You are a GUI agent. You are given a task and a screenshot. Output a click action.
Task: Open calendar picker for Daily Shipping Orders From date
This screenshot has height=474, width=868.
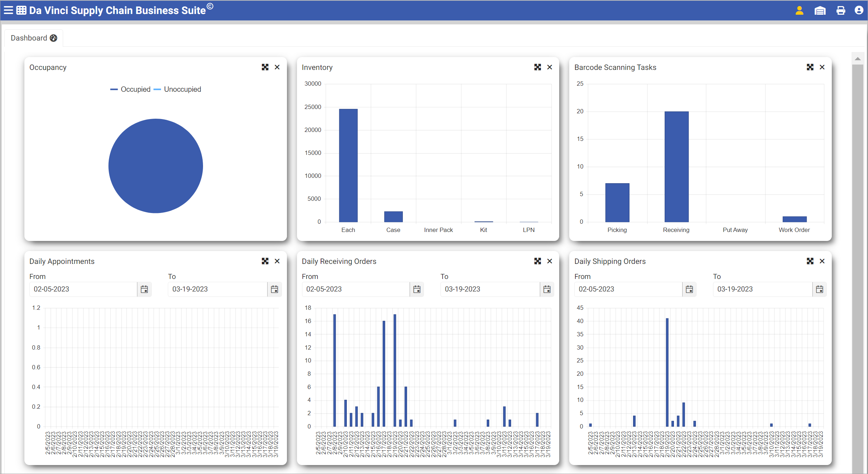tap(689, 289)
